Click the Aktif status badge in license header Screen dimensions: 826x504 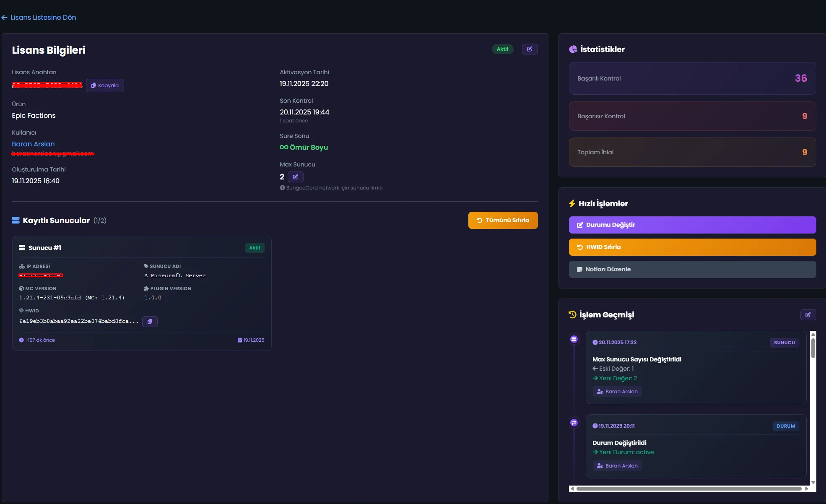click(x=502, y=49)
